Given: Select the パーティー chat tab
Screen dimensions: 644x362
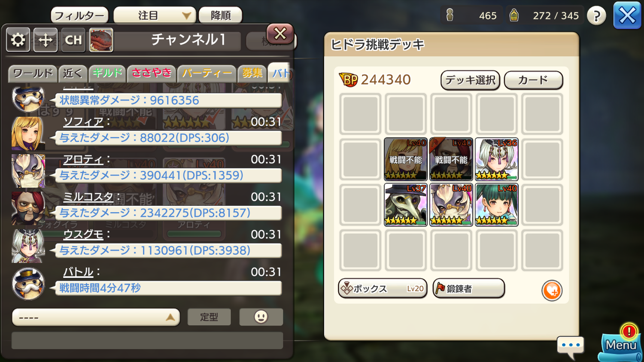Looking at the screenshot, I should [207, 73].
